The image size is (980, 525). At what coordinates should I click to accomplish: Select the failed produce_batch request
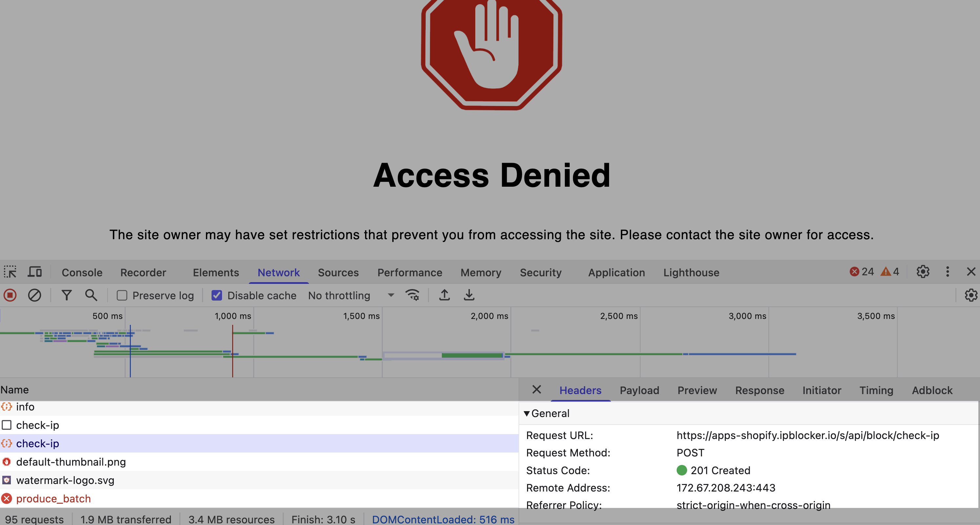click(259, 498)
